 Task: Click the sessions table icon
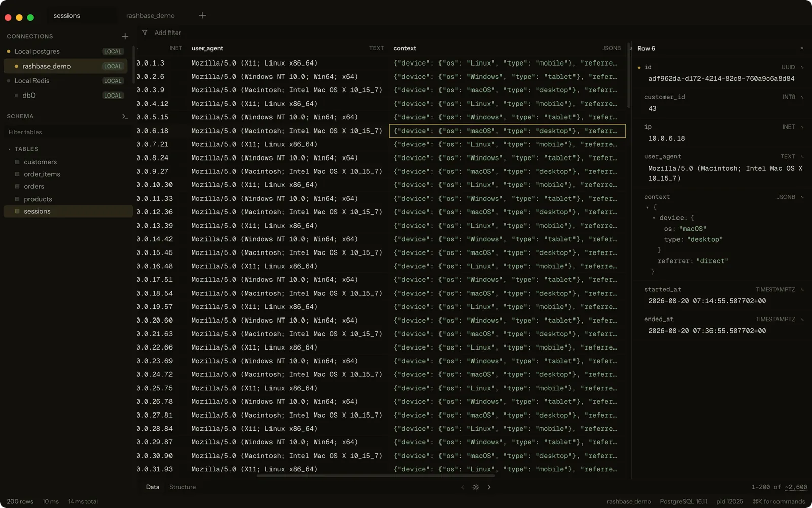point(17,211)
